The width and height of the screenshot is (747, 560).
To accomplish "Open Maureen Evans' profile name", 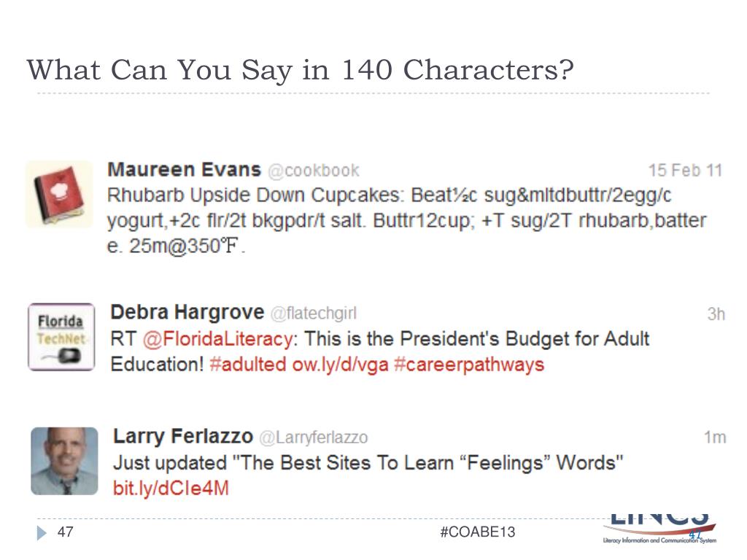I will [185, 169].
